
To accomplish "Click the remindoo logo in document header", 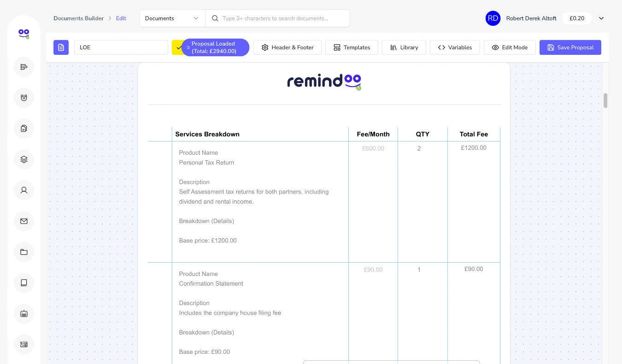I will (324, 82).
